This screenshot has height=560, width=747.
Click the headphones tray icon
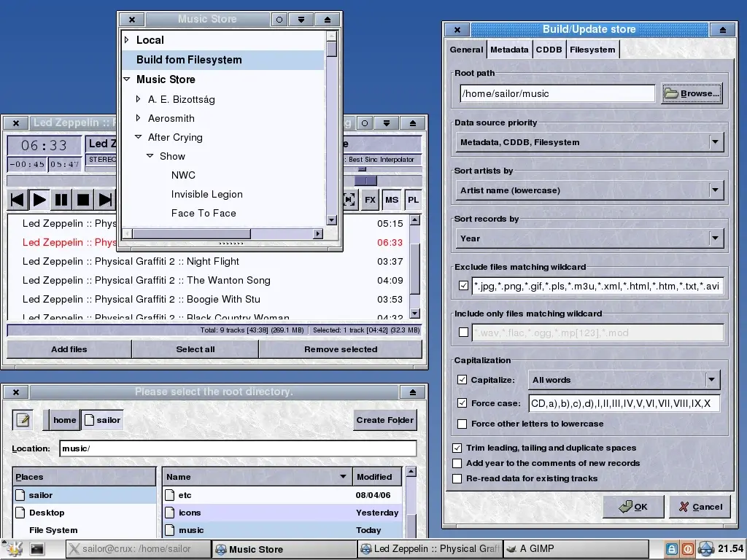click(x=705, y=549)
